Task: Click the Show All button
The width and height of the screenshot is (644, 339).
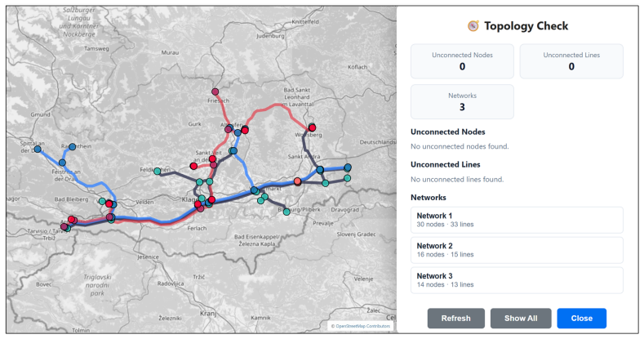Action: (x=521, y=318)
